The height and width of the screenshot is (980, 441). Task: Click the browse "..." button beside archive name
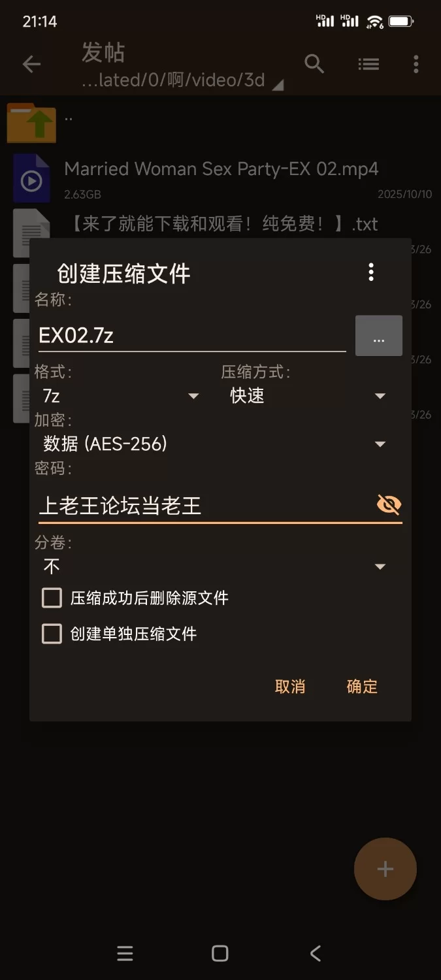pos(378,336)
